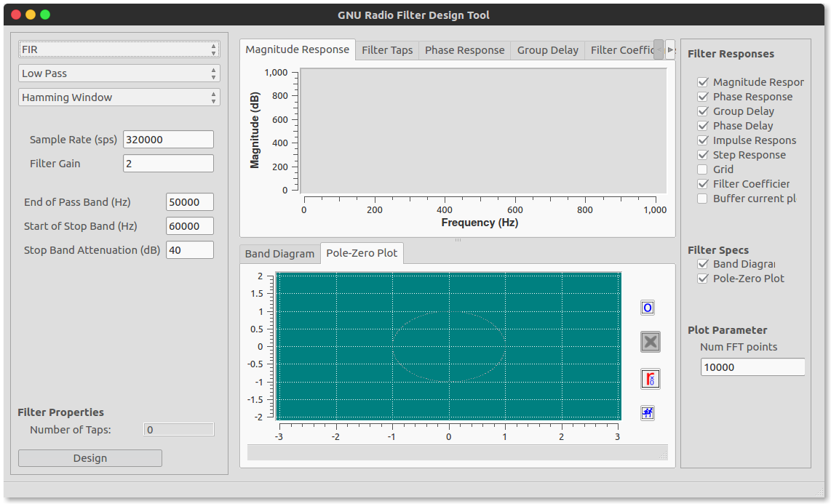The height and width of the screenshot is (504, 831).
Task: Toggle the Buffer current plots checkbox
Action: [x=703, y=199]
